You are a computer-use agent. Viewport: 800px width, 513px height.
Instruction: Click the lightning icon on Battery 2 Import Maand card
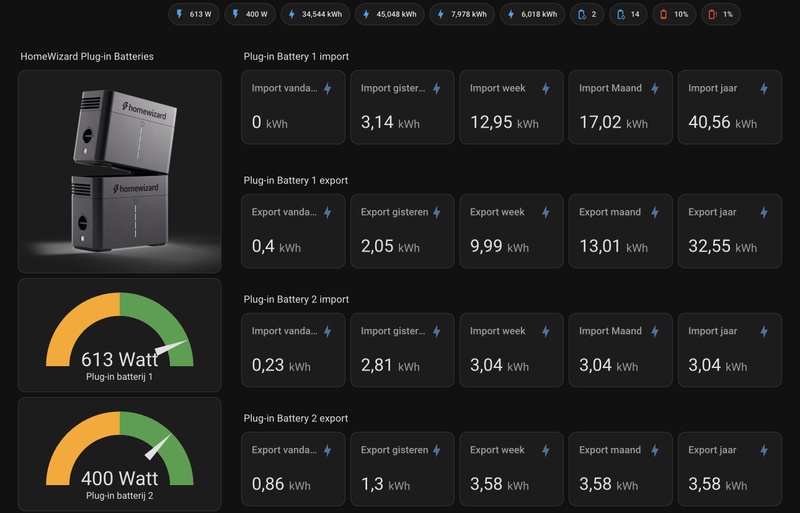tap(655, 332)
